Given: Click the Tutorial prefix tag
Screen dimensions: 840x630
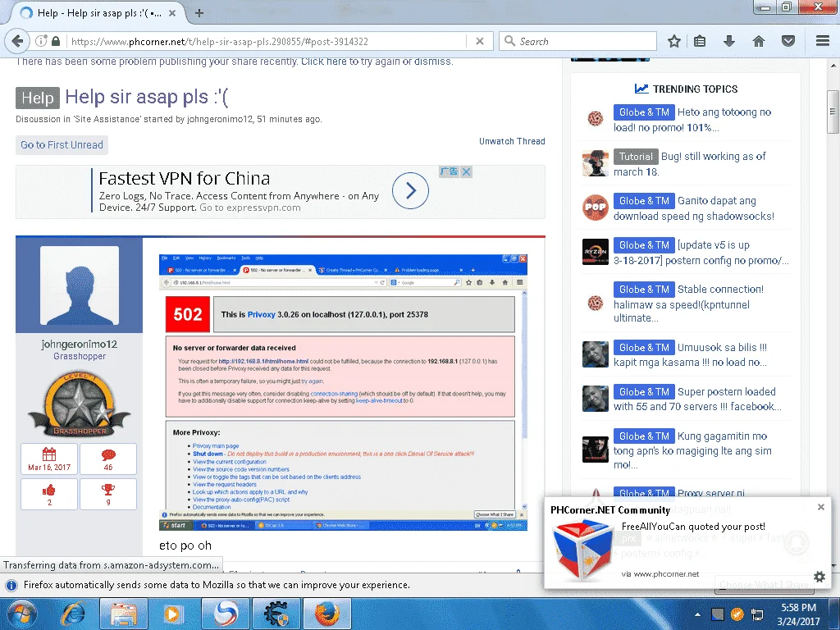Looking at the screenshot, I should (636, 157).
